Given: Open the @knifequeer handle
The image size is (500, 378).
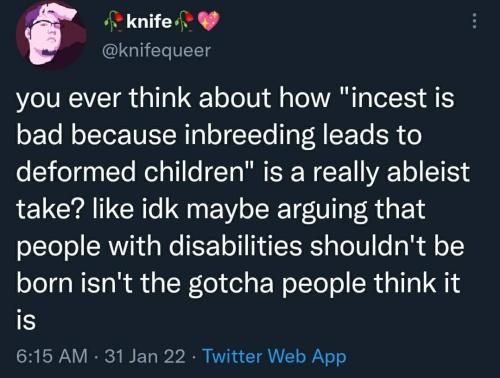Looking at the screenshot, I should click(x=158, y=50).
